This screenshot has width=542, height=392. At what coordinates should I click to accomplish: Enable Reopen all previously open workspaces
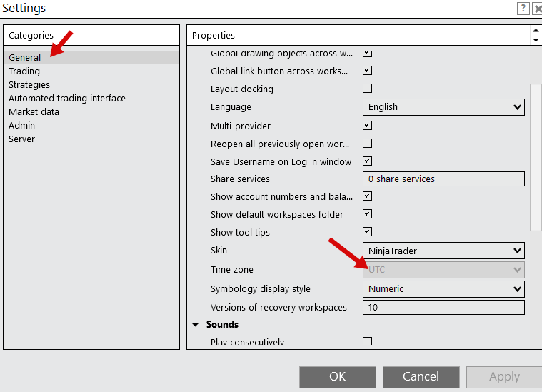point(368,143)
